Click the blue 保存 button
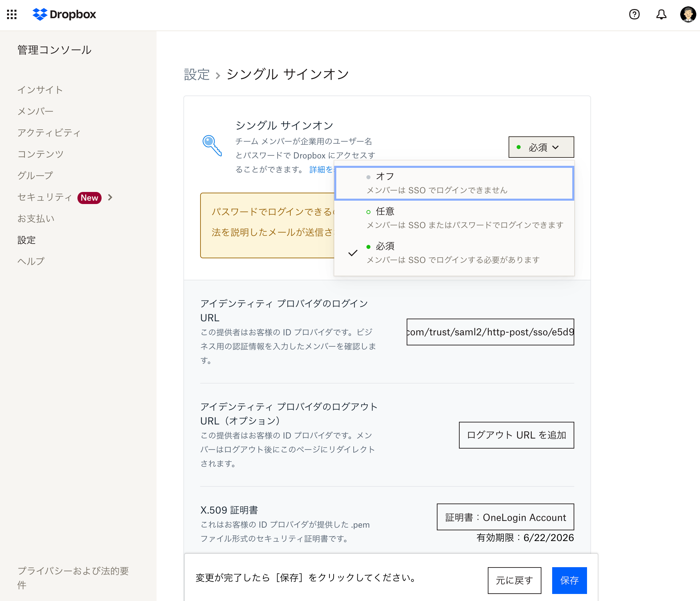The height and width of the screenshot is (601, 700). [569, 581]
